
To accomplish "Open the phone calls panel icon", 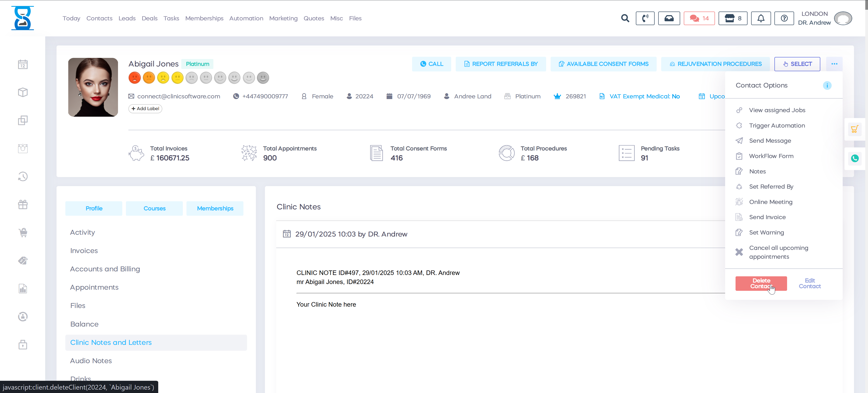I will pos(645,18).
